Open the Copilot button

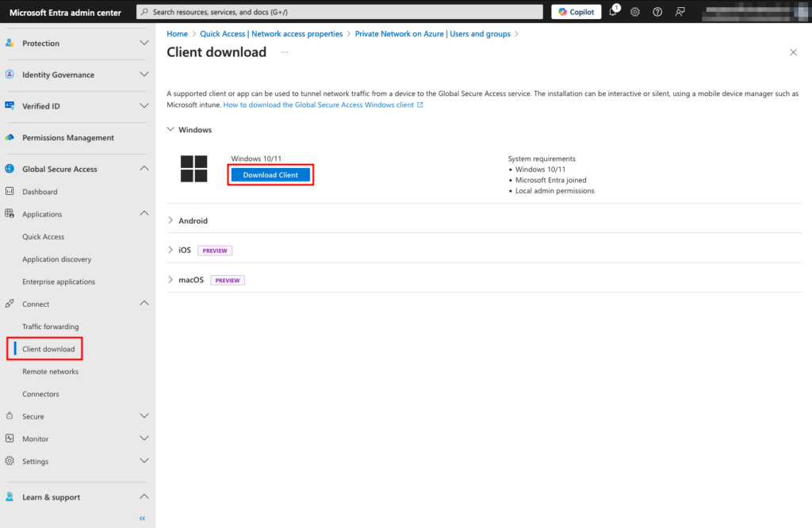(576, 12)
